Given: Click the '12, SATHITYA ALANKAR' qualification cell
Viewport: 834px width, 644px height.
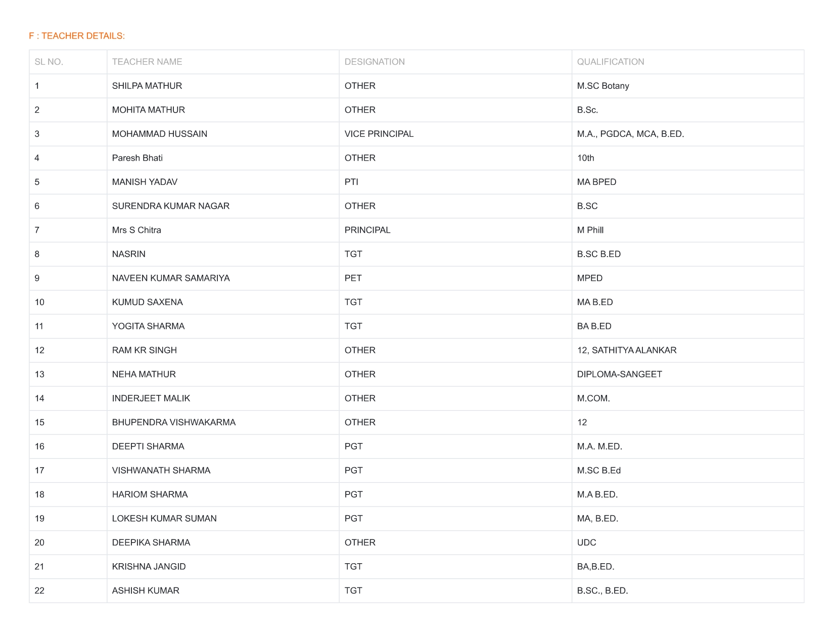Looking at the screenshot, I should pos(627,350).
